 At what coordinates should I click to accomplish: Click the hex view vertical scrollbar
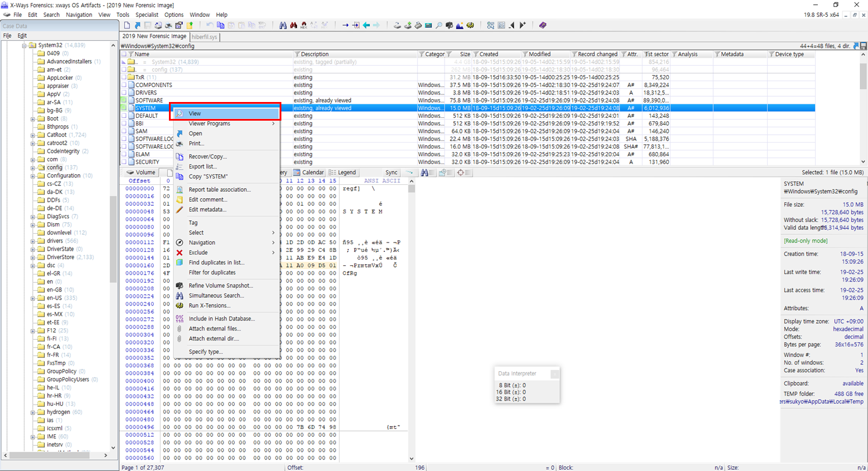pos(412,321)
